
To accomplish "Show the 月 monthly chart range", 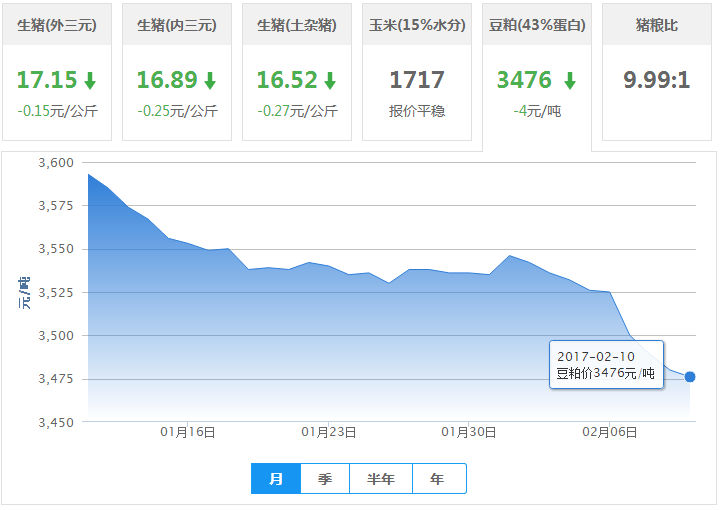I will pyautogui.click(x=276, y=479).
